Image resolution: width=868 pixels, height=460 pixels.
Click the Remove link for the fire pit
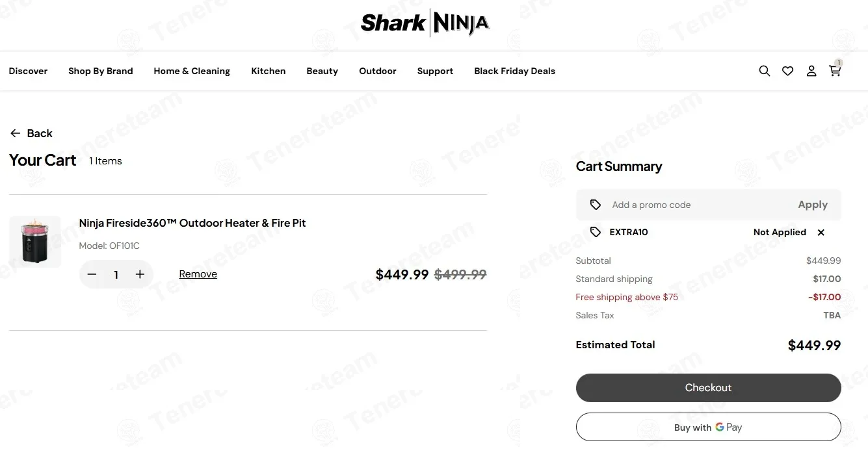click(x=198, y=274)
